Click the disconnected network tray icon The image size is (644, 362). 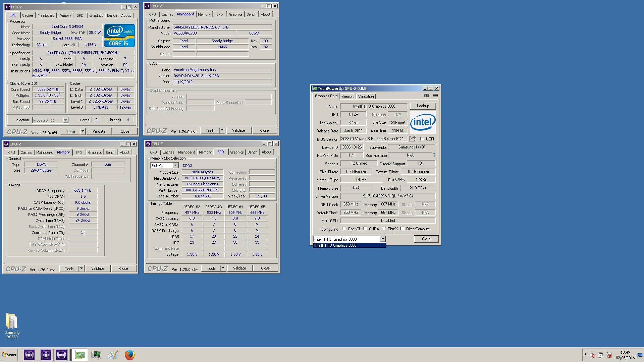point(609,355)
